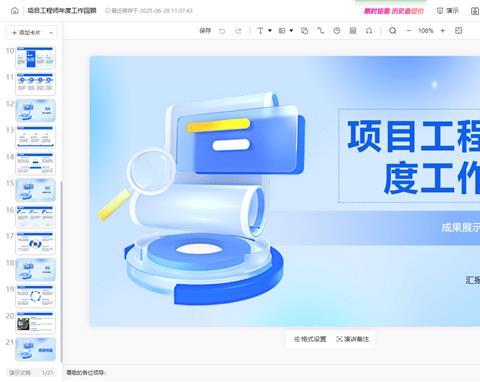The width and height of the screenshot is (480, 382).
Task: Open 格式设置 format settings
Action: (x=310, y=339)
